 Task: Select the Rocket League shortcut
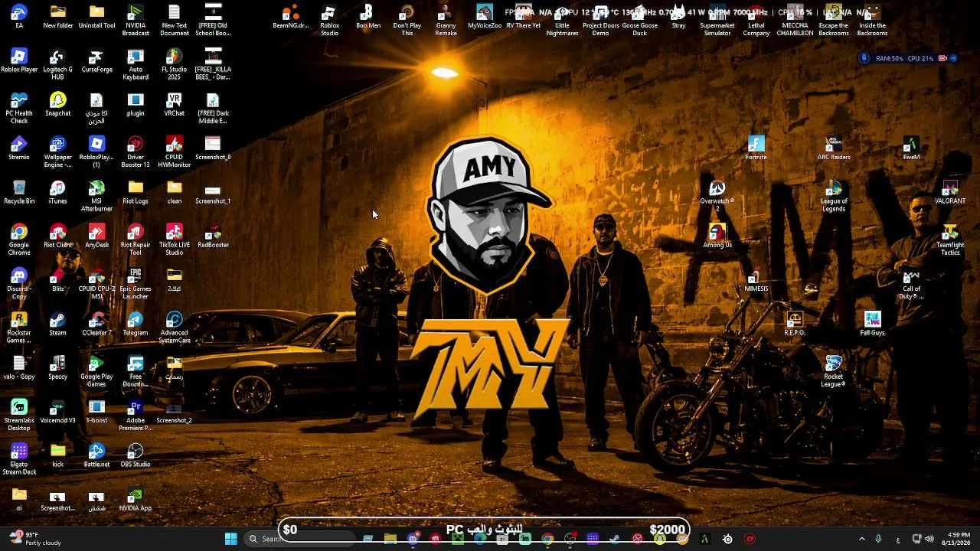(x=834, y=371)
